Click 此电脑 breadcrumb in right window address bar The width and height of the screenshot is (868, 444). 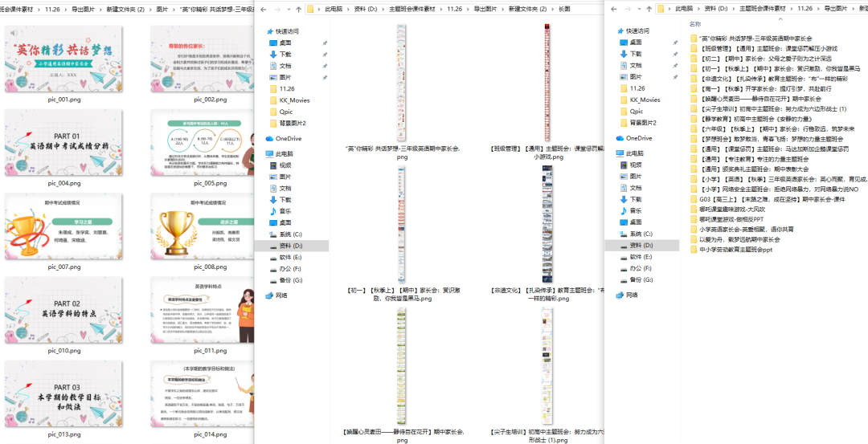pyautogui.click(x=684, y=9)
